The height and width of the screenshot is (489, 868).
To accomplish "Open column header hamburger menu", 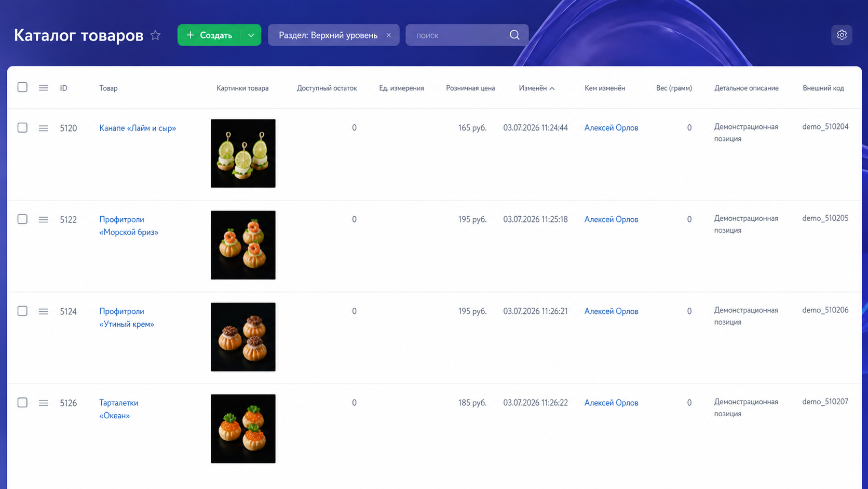I will (x=43, y=88).
